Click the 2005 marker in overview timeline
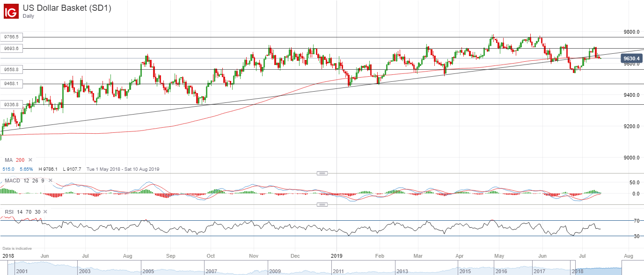The width and height of the screenshot is (644, 275). tap(148, 271)
